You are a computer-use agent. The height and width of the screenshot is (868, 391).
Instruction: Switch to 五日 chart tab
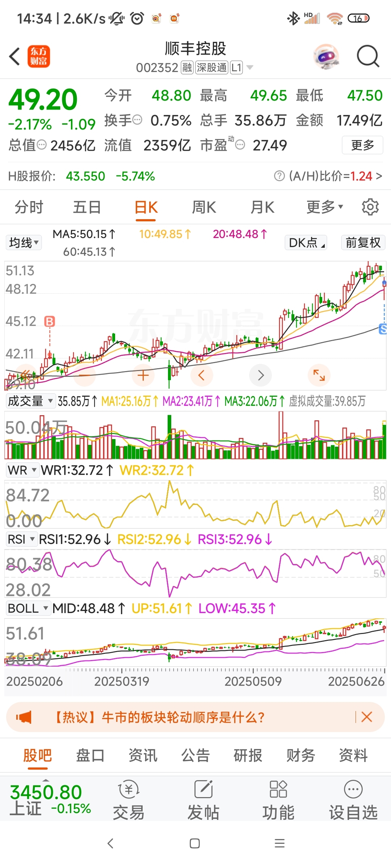point(87,207)
